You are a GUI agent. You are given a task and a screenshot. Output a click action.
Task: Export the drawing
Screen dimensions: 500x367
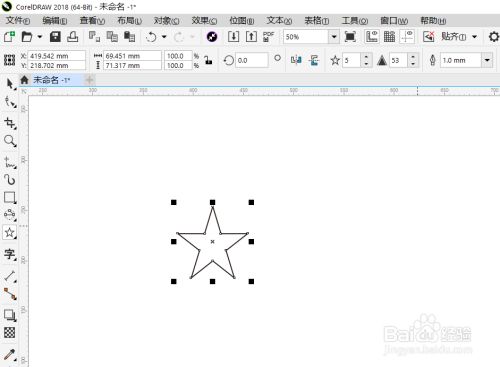click(251, 36)
